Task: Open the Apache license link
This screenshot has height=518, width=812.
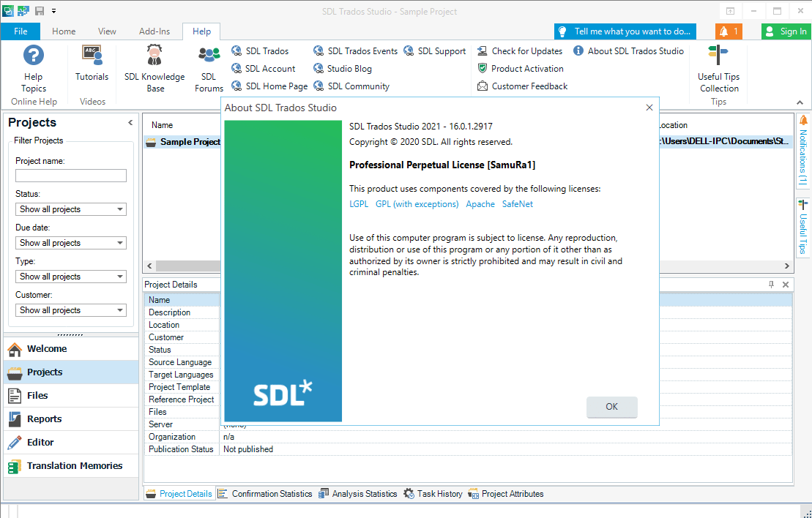Action: tap(480, 204)
